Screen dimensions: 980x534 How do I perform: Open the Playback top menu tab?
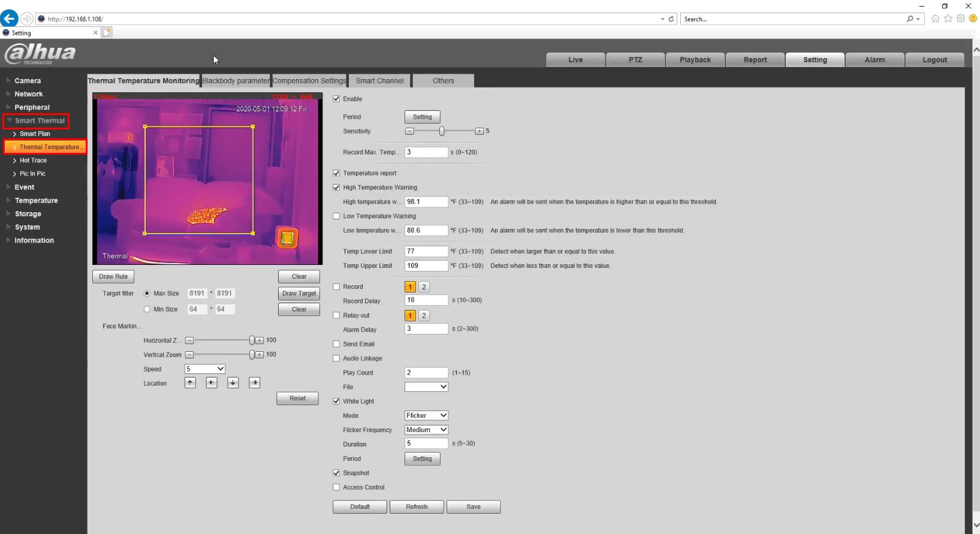(x=695, y=60)
